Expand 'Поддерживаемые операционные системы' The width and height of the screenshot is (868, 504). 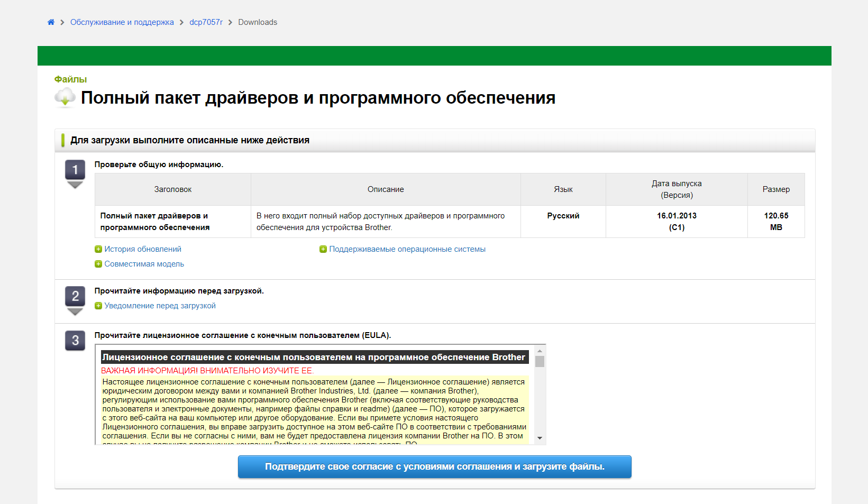pyautogui.click(x=407, y=249)
